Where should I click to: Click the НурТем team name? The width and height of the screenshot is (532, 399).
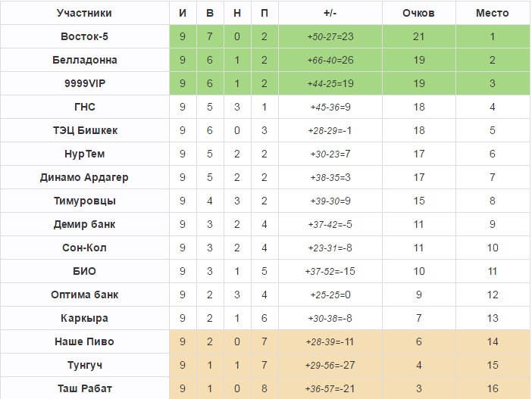84,154
